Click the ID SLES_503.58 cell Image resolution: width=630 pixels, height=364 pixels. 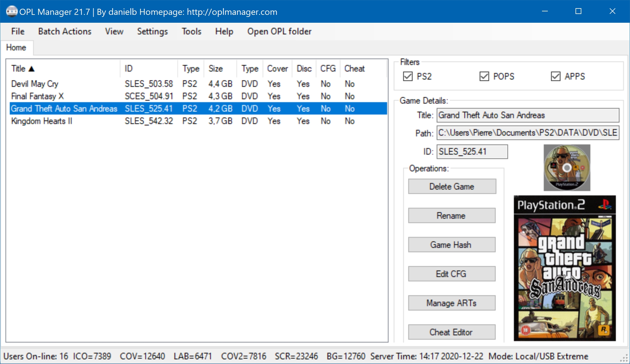tap(149, 84)
